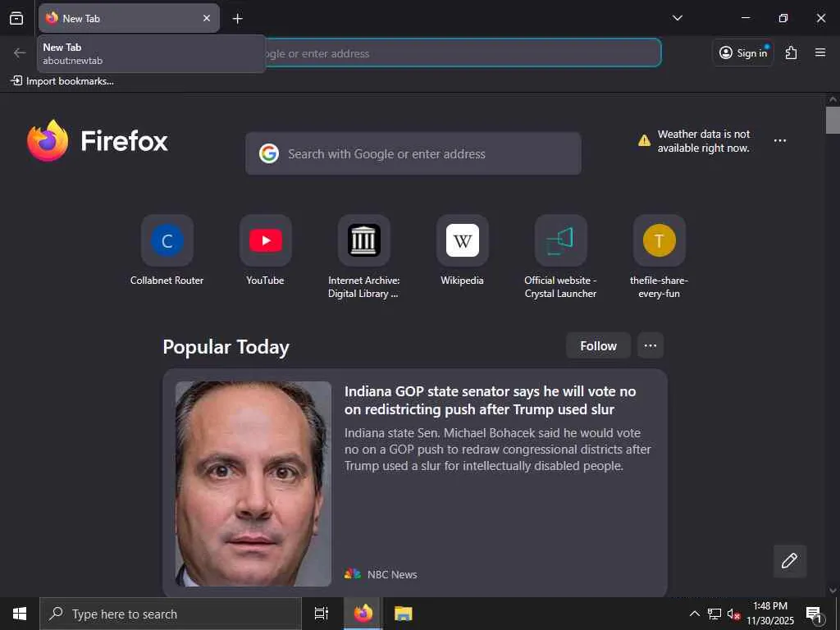Screen dimensions: 840x630
Task: Click the Popular Today heading
Action: point(226,347)
